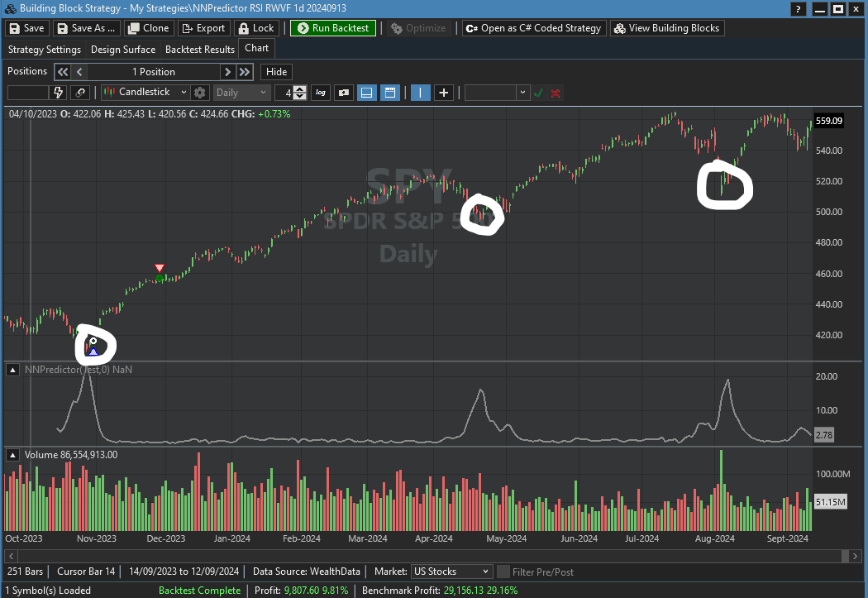This screenshot has width=868, height=598.
Task: Select the crosshair plus cursor tool
Action: click(444, 93)
